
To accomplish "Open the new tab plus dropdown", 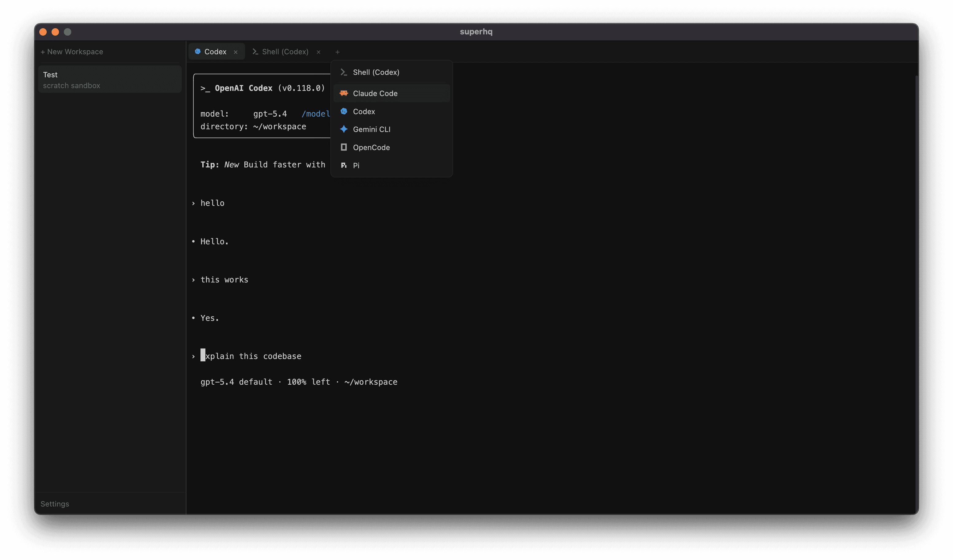I will [x=337, y=52].
